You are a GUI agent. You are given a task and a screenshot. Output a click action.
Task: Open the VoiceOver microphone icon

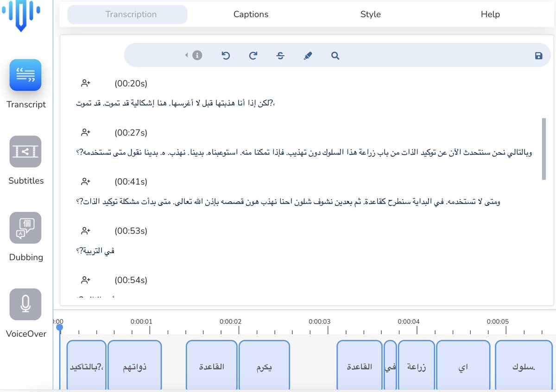click(25, 304)
